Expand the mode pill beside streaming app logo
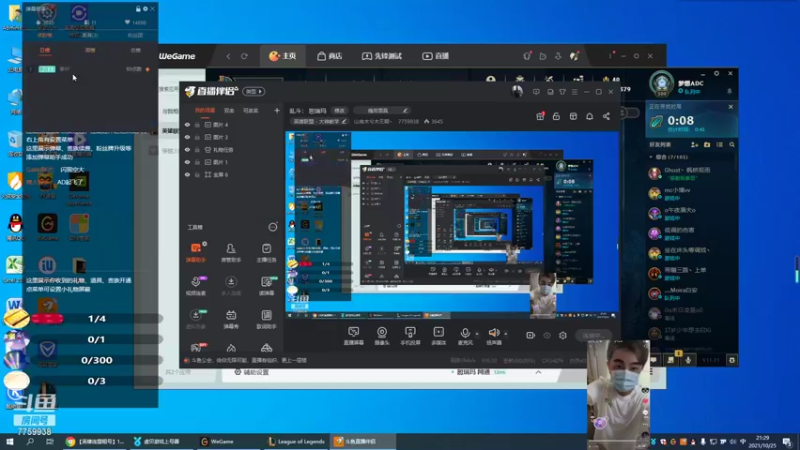 click(x=254, y=91)
